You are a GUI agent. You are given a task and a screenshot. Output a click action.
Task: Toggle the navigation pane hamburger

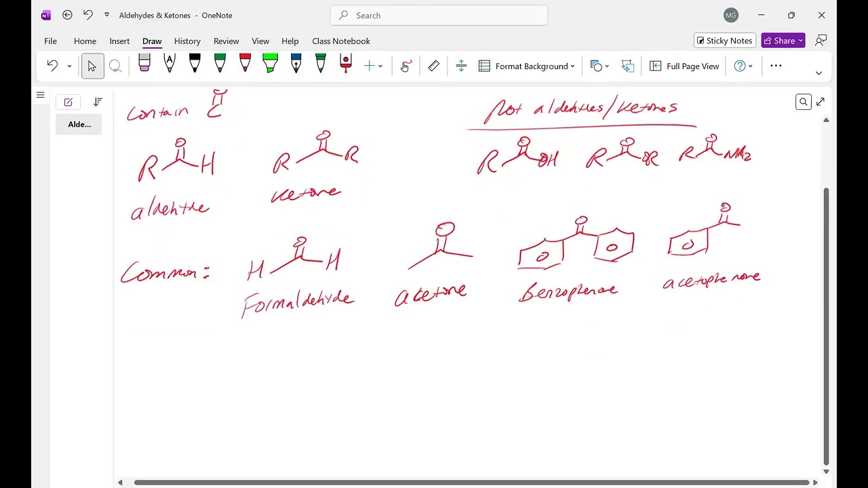[x=40, y=95]
